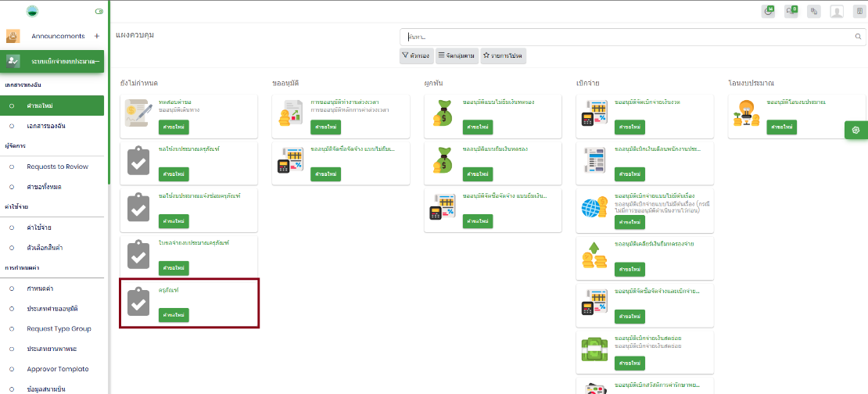The image size is (868, 394).
Task: Collapse the green ระบบเบิกจ่าย sidebar section
Action: 96,61
